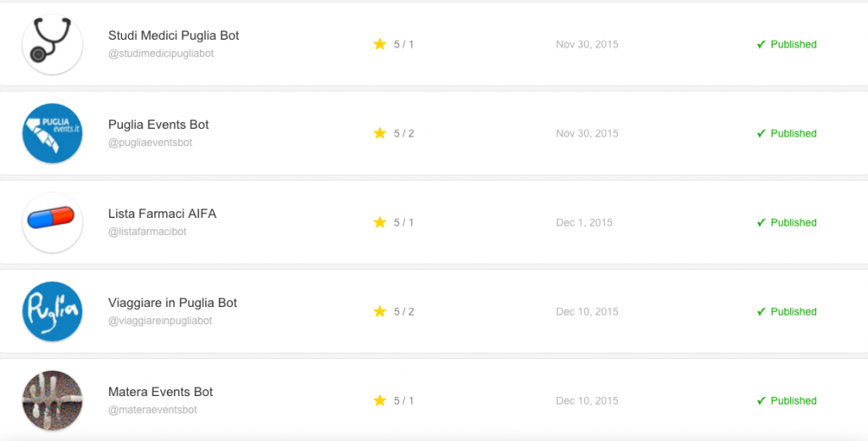The height and width of the screenshot is (441, 868).
Task: Open the Puglia Events blue logo avatar
Action: [x=53, y=133]
